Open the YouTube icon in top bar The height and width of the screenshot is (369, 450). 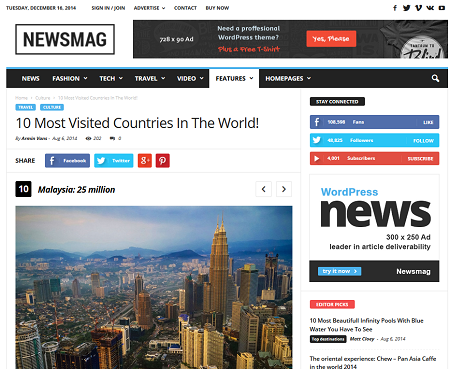(442, 8)
